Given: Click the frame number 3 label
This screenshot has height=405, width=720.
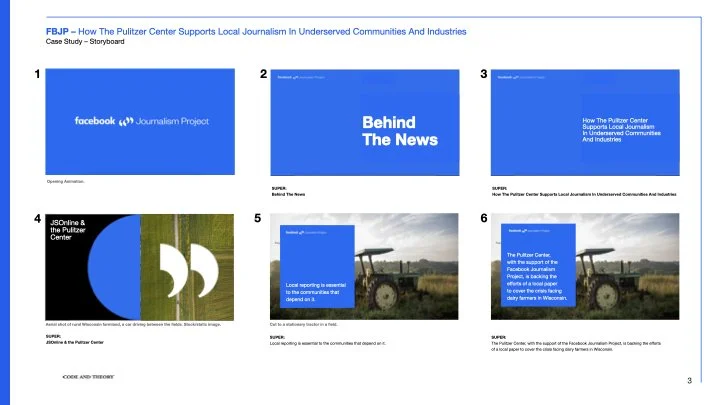Looking at the screenshot, I should tap(484, 74).
